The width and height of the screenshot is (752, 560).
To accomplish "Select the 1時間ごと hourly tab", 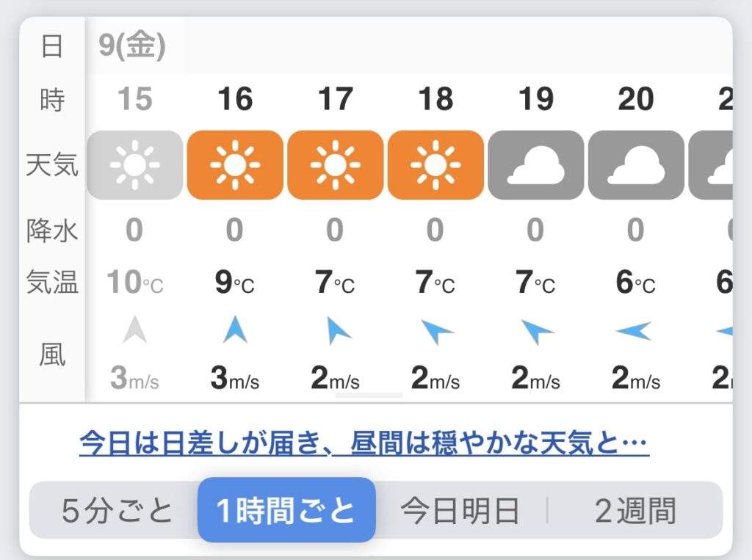I will (286, 511).
